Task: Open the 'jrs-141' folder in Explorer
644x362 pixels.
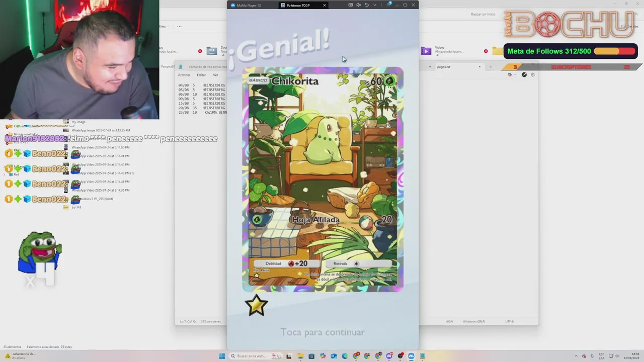Action: (76, 207)
